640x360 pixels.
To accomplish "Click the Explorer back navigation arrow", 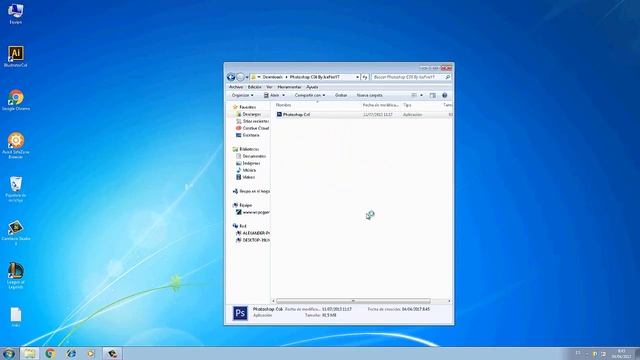I will [231, 77].
